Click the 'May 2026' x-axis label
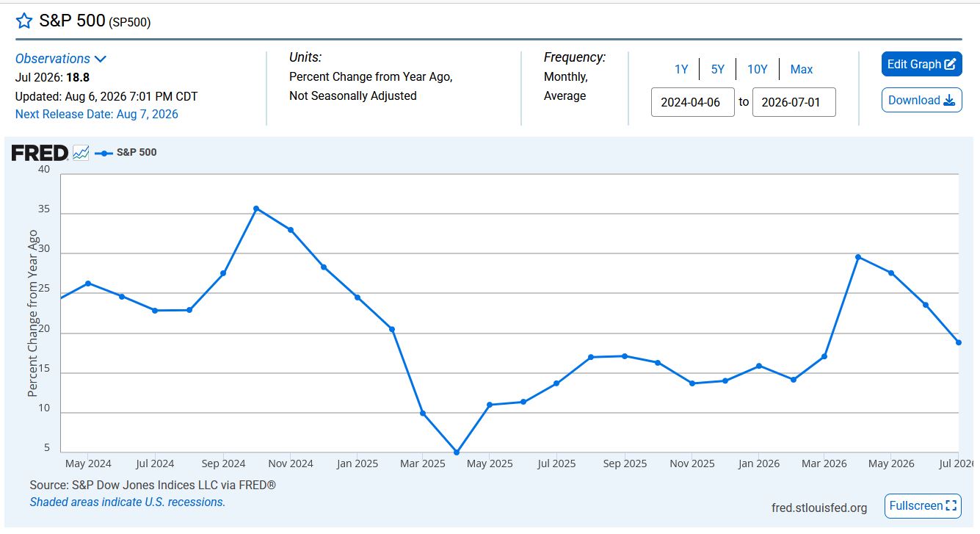 (x=891, y=463)
